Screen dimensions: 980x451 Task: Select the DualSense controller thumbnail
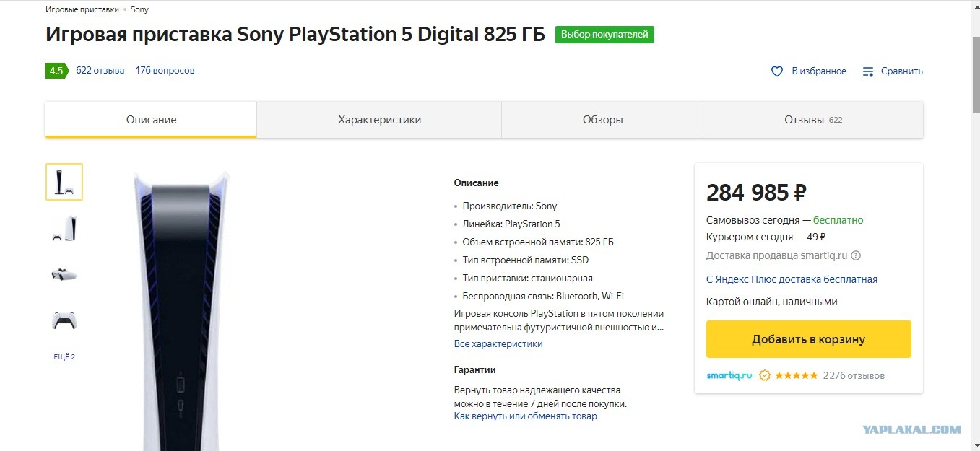[x=64, y=320]
